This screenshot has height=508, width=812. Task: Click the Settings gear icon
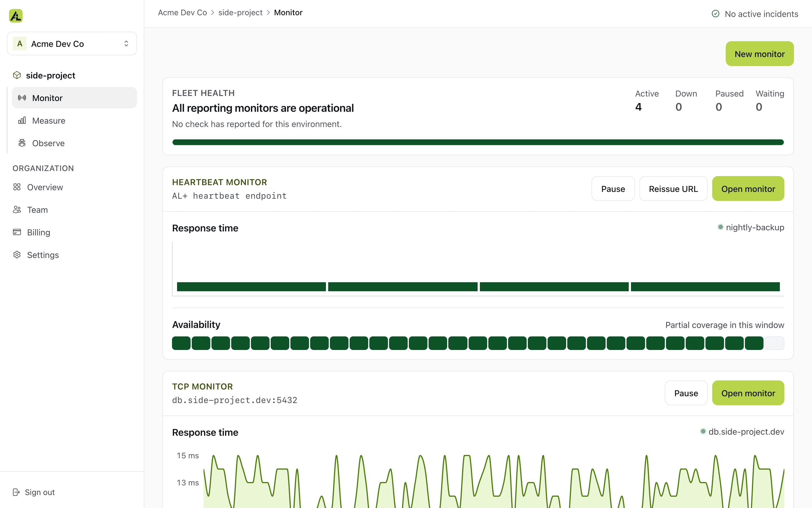[17, 255]
